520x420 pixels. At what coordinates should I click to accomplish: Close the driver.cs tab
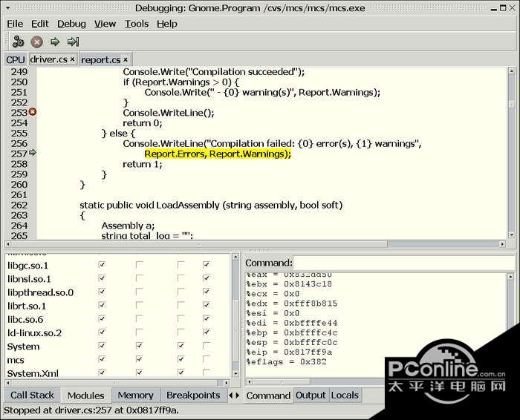[73, 59]
